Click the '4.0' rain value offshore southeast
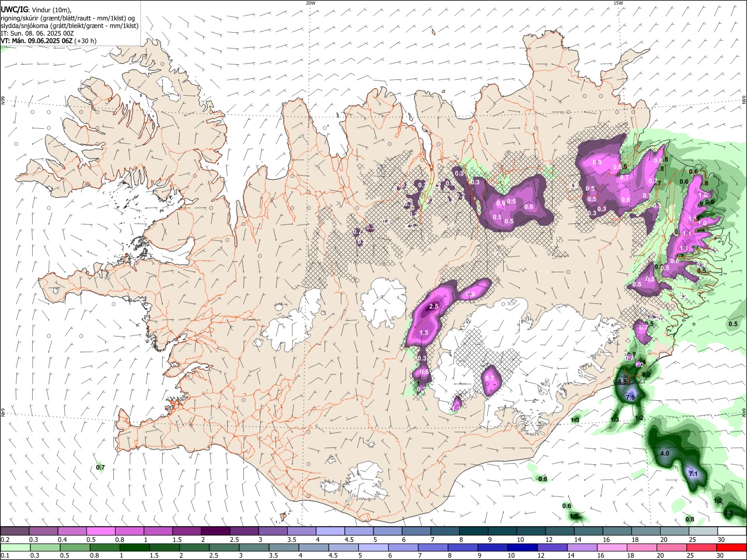Screen dimensions: 747x560 coord(664,453)
